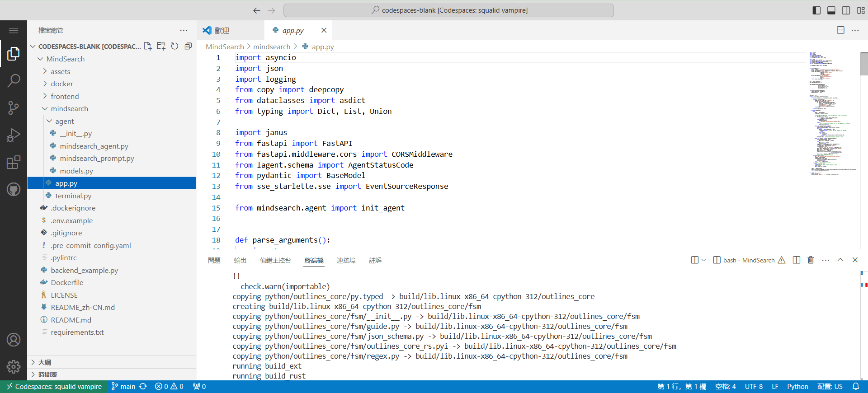Click the New File icon in explorer header
The width and height of the screenshot is (868, 393).
(x=148, y=46)
